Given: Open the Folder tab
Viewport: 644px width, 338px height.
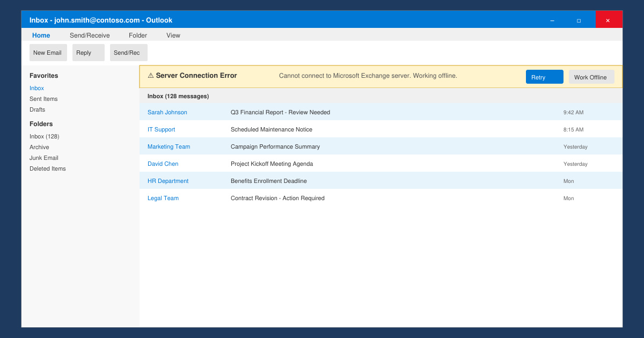Looking at the screenshot, I should tap(138, 35).
